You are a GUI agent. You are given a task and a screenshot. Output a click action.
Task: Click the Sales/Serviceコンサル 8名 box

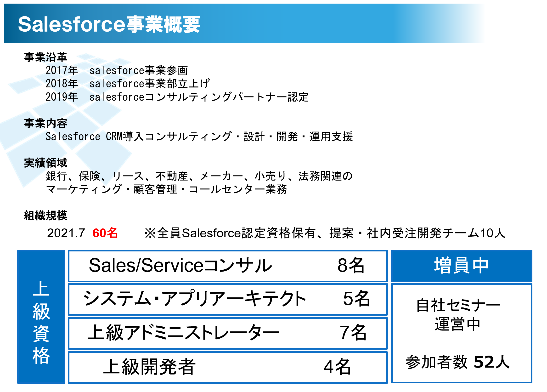click(228, 266)
